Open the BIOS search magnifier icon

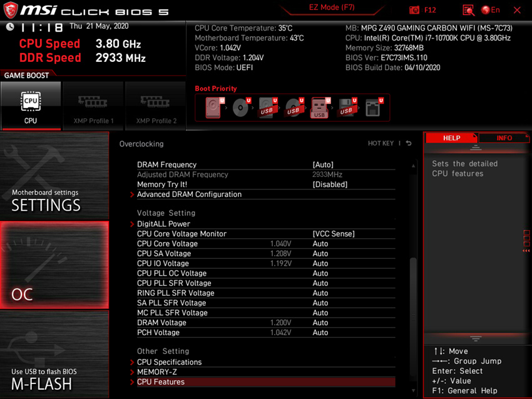(468, 10)
